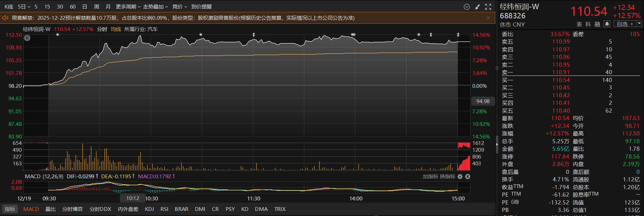The height and width of the screenshot is (216, 644).
Task: Click the stock code 688326
Action: click(x=512, y=16)
